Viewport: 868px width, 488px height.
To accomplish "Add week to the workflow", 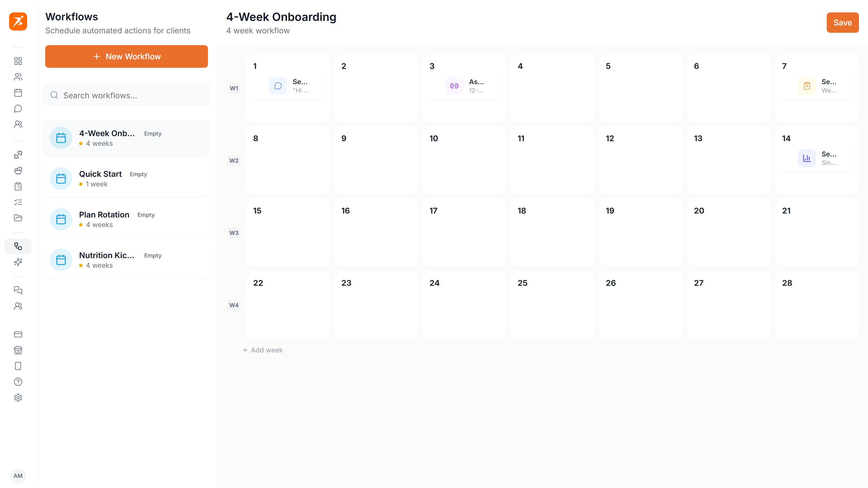I will (x=262, y=350).
